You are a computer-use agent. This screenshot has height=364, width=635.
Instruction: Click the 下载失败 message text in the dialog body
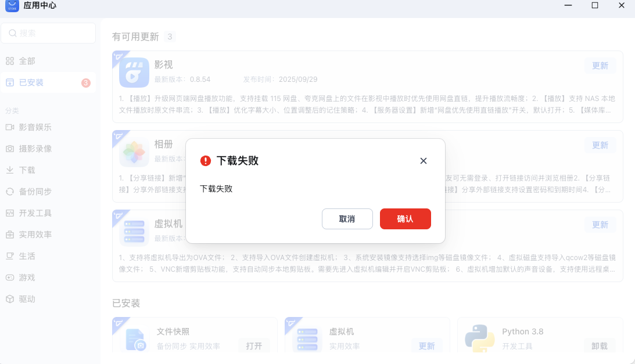coord(216,189)
